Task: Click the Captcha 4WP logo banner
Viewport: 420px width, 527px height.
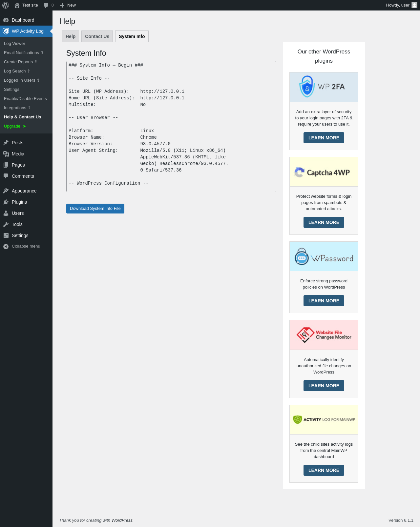Action: click(x=324, y=172)
